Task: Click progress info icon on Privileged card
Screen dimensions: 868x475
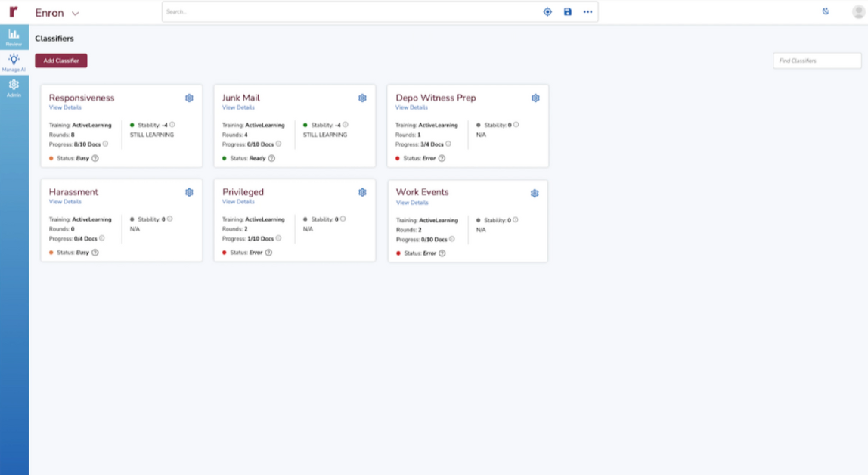Action: tap(278, 238)
